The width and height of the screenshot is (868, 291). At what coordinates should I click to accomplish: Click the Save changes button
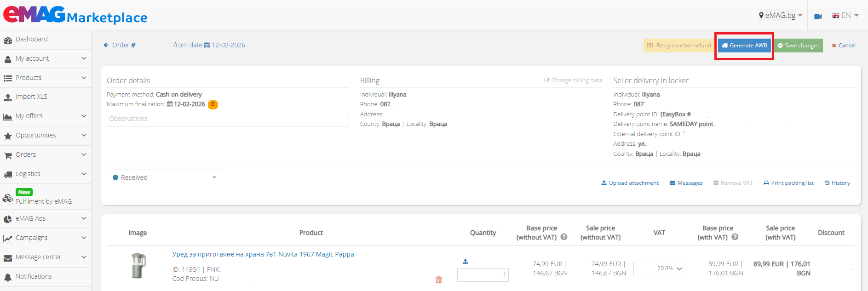point(799,46)
